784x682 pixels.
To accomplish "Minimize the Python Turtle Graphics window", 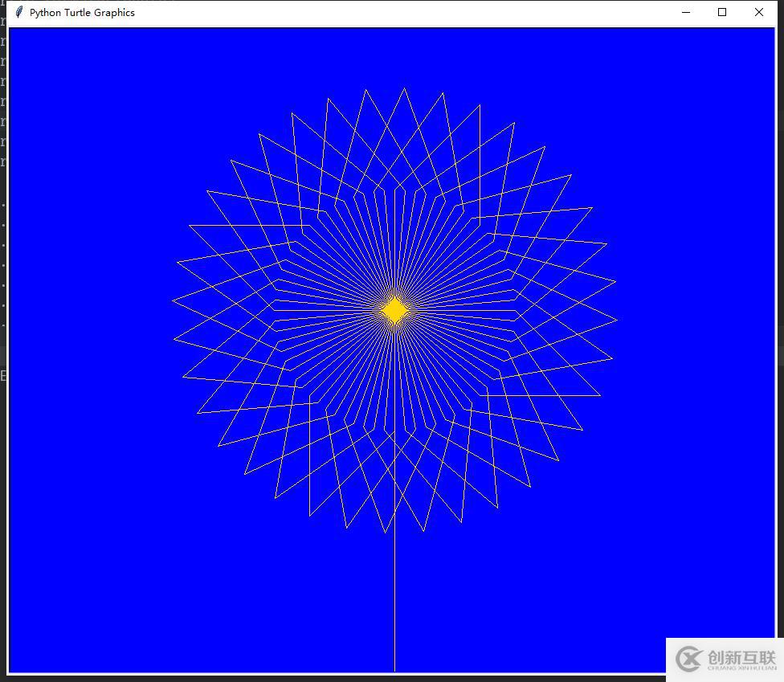I will 686,12.
